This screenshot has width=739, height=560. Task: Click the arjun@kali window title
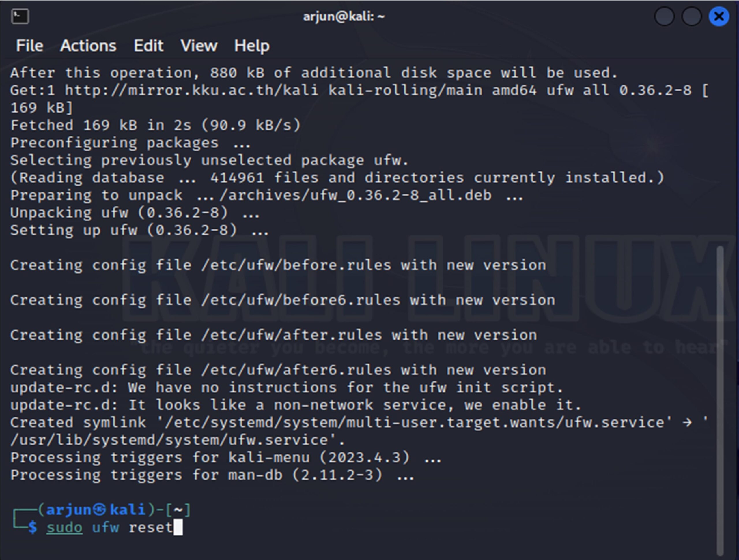click(344, 16)
